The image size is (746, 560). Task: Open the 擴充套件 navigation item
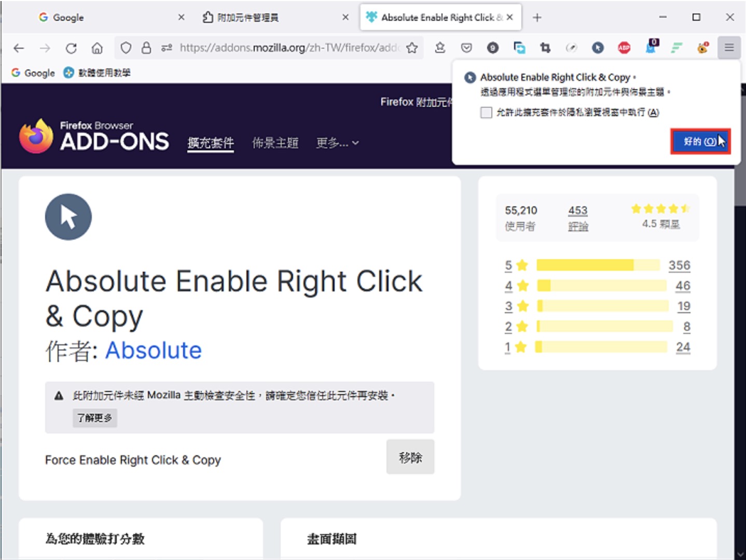(211, 143)
